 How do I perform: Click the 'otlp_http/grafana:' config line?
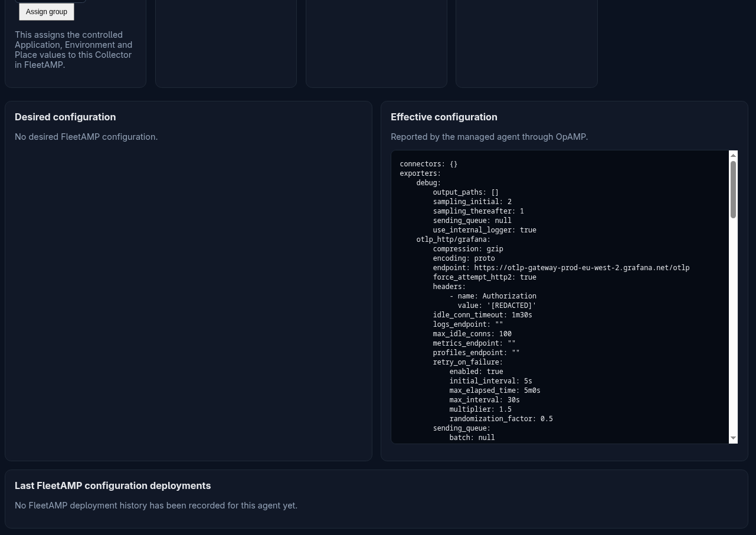click(x=453, y=239)
